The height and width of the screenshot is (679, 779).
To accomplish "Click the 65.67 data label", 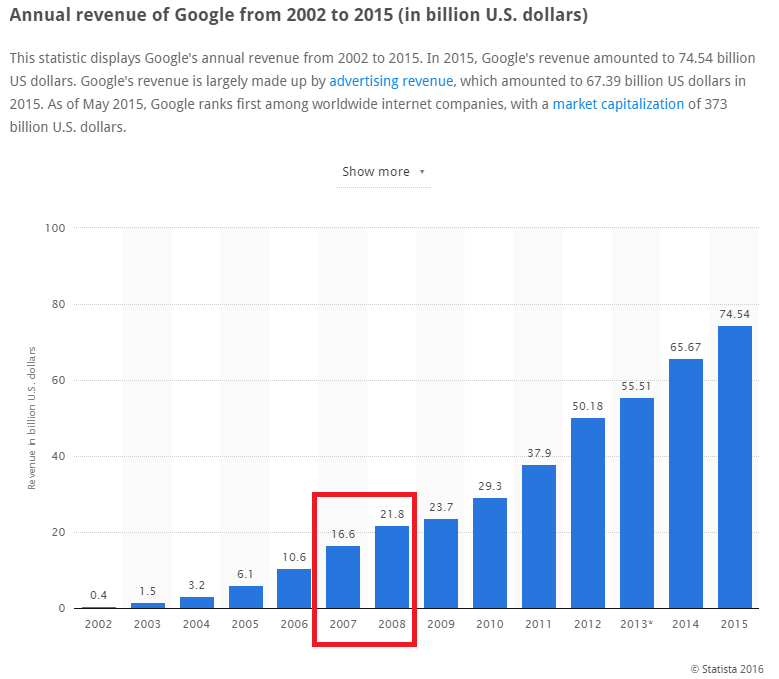I will 686,347.
